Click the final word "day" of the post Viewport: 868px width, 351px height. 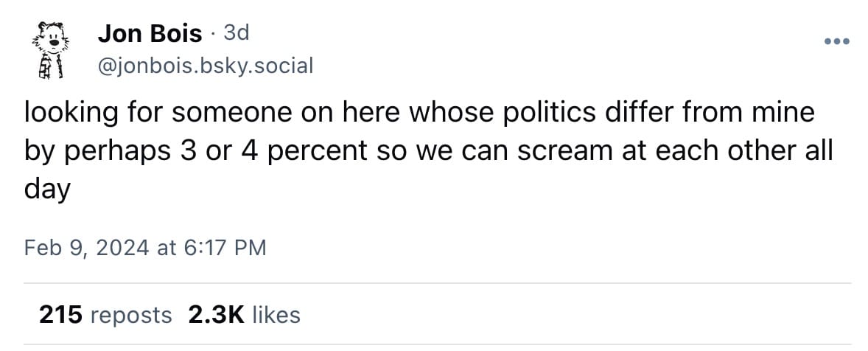47,188
